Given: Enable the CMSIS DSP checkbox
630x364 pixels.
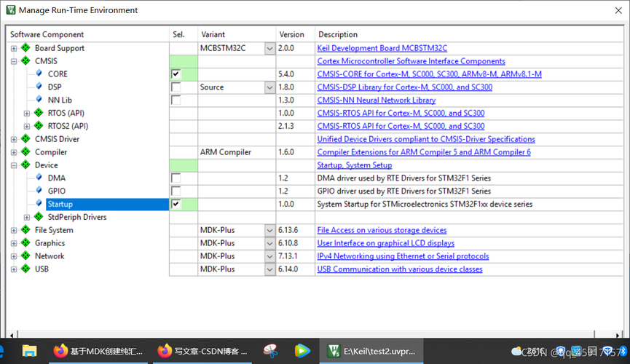Looking at the screenshot, I should tap(176, 87).
